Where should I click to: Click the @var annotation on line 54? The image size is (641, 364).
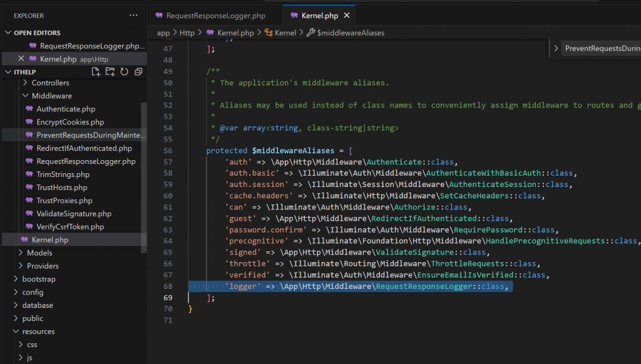(x=229, y=128)
